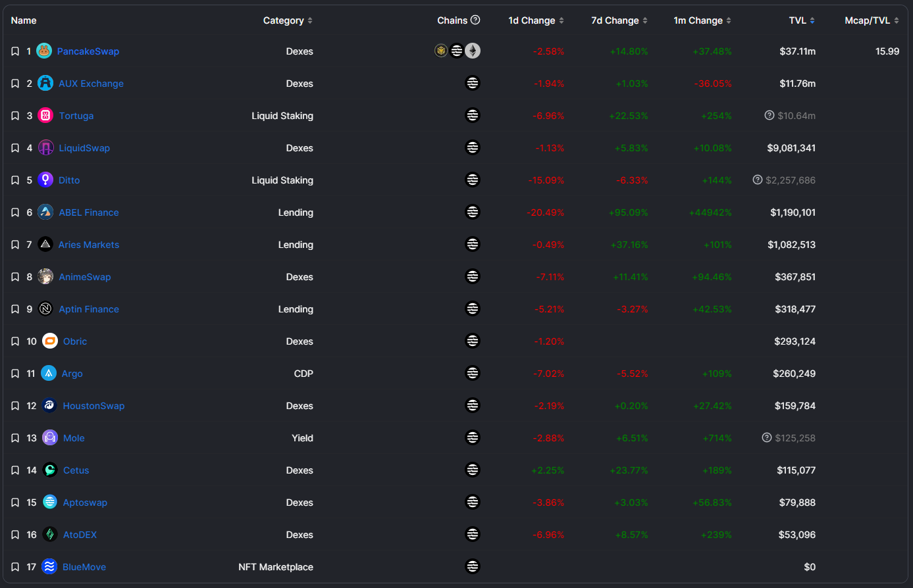Sort table by 7d Change

(619, 20)
